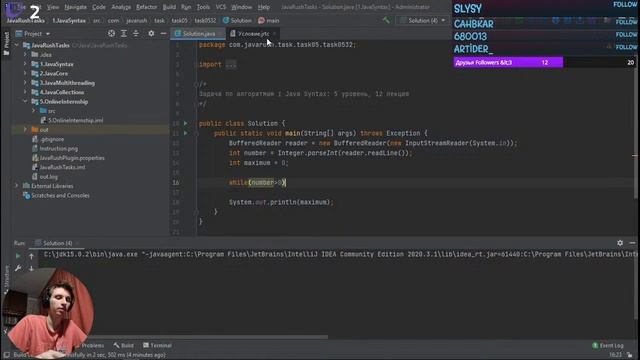Click the main method breadcrumb

tap(269, 20)
